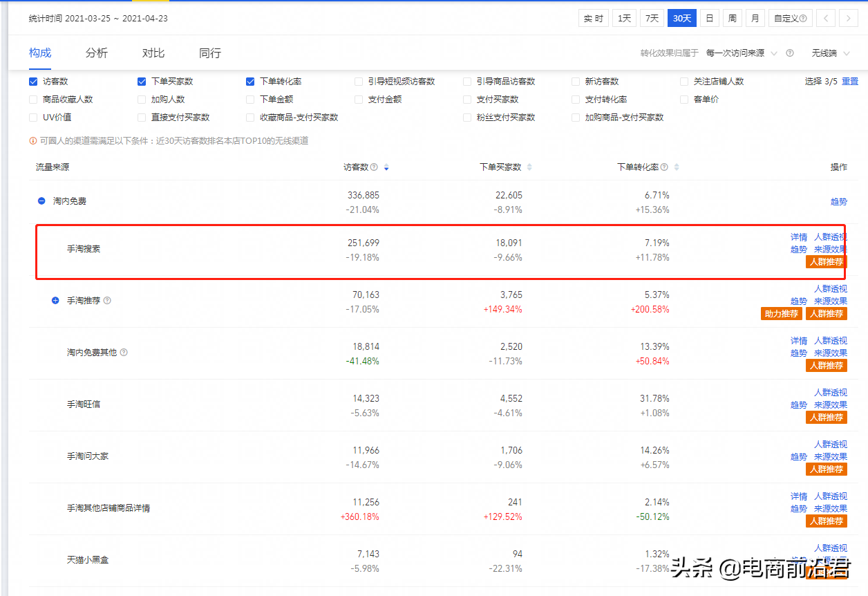The image size is (868, 596).
Task: Uncheck the 访客数 metric checkbox
Action: coord(33,82)
